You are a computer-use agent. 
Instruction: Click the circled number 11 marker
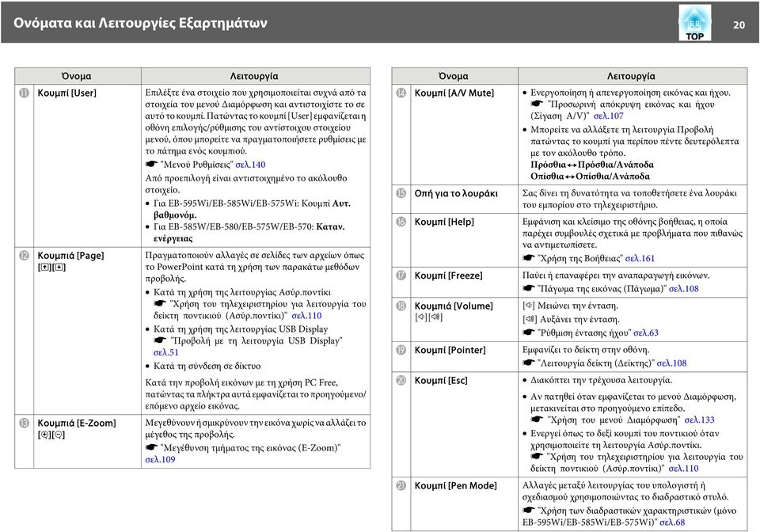[25, 93]
